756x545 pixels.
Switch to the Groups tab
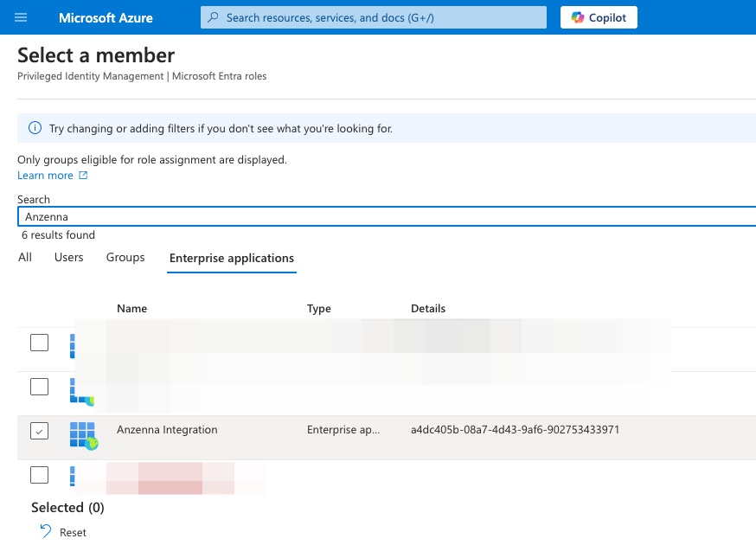[125, 258]
